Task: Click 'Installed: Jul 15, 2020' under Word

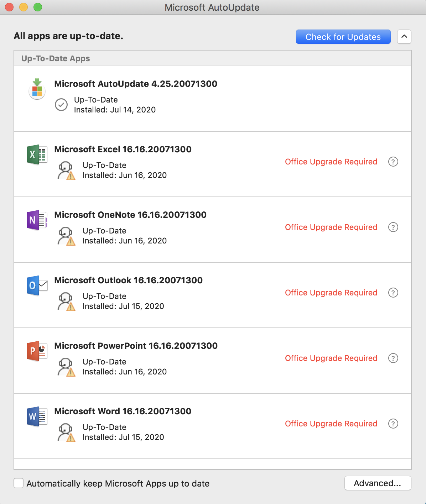Action: 123,437
